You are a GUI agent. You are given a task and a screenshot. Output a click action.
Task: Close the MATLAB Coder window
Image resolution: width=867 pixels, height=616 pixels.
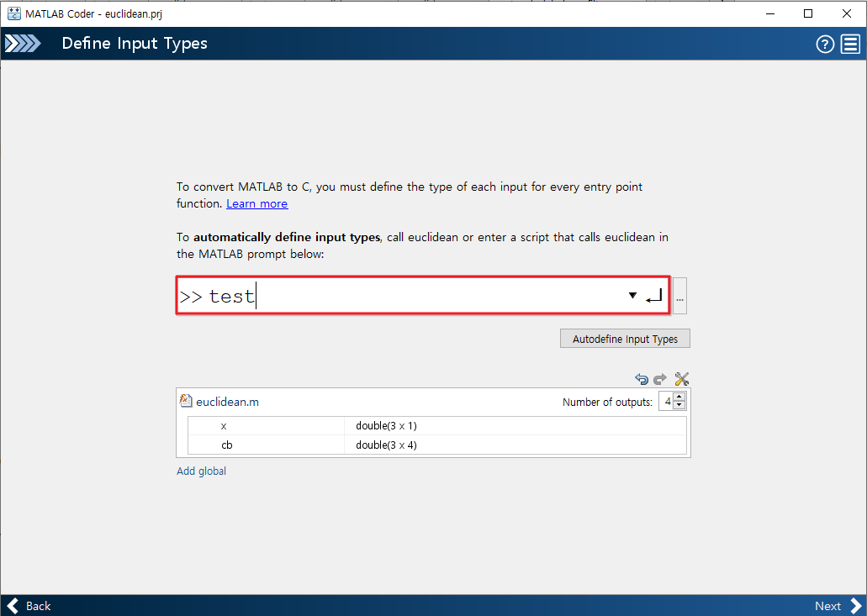click(x=847, y=13)
